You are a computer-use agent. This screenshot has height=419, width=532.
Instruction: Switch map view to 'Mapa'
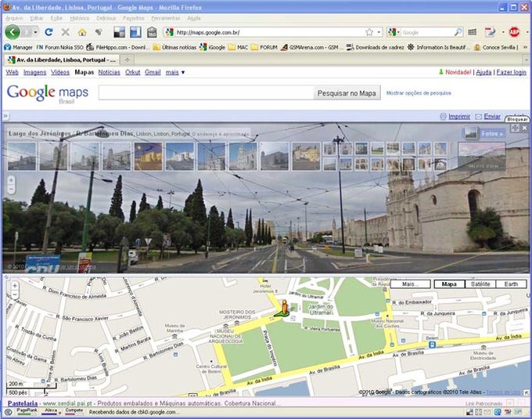coord(449,284)
